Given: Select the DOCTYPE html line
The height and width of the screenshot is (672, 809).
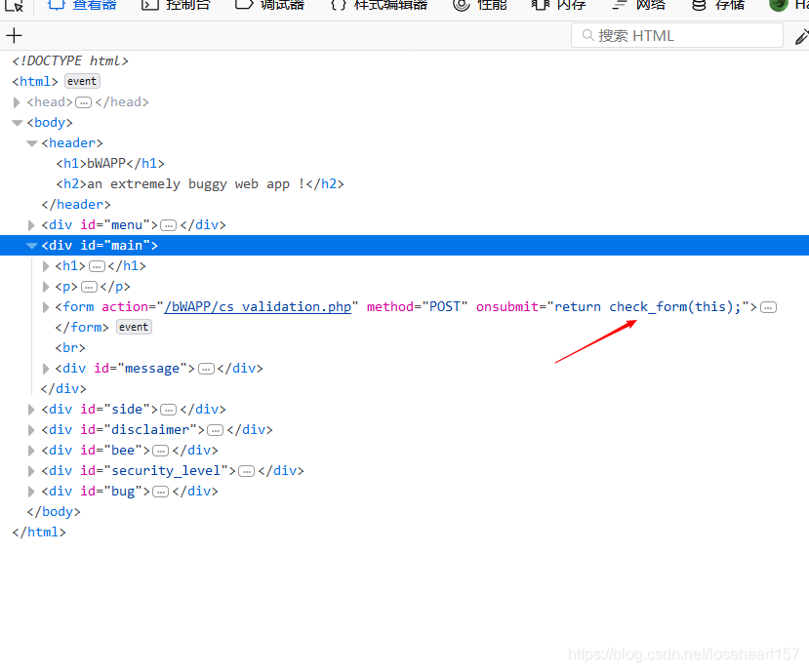Looking at the screenshot, I should pyautogui.click(x=70, y=60).
